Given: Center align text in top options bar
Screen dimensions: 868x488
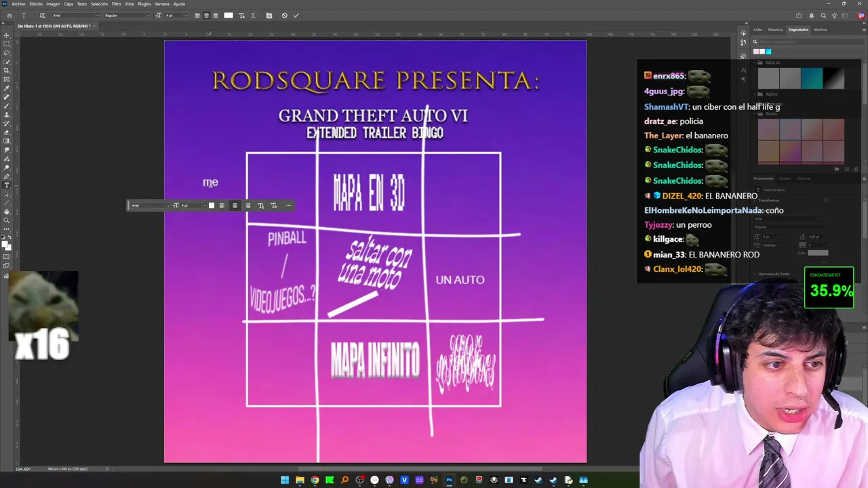Looking at the screenshot, I should click(206, 16).
